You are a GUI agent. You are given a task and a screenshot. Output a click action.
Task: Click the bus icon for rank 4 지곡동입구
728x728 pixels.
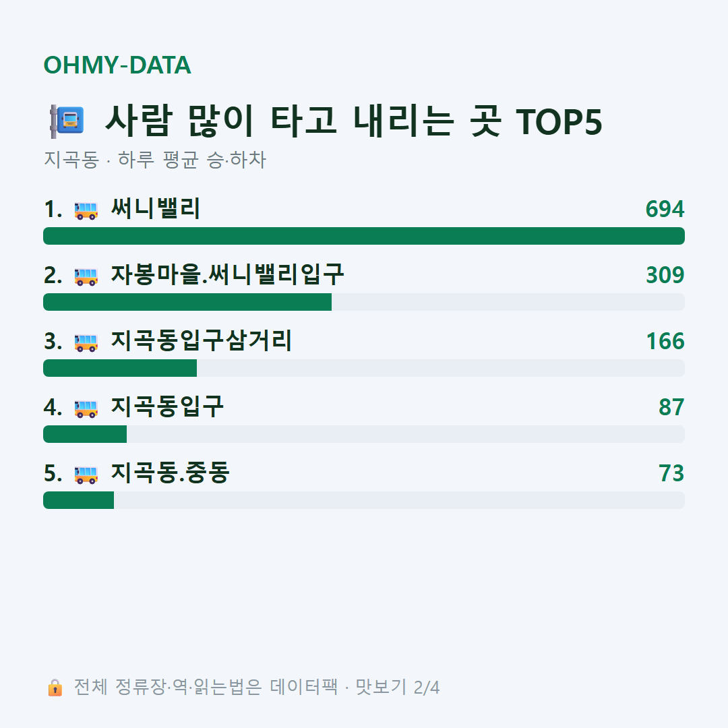86,408
